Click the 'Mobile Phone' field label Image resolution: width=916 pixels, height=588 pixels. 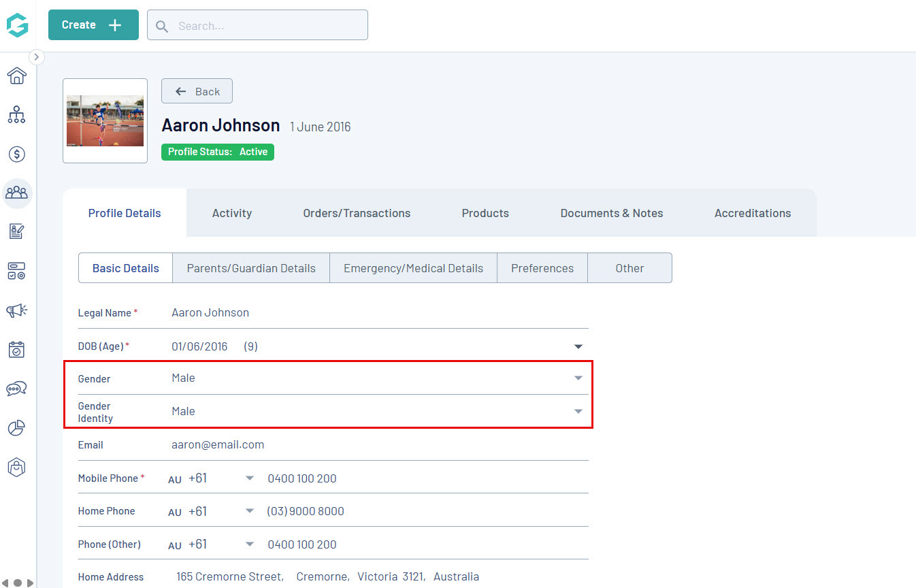(x=108, y=478)
